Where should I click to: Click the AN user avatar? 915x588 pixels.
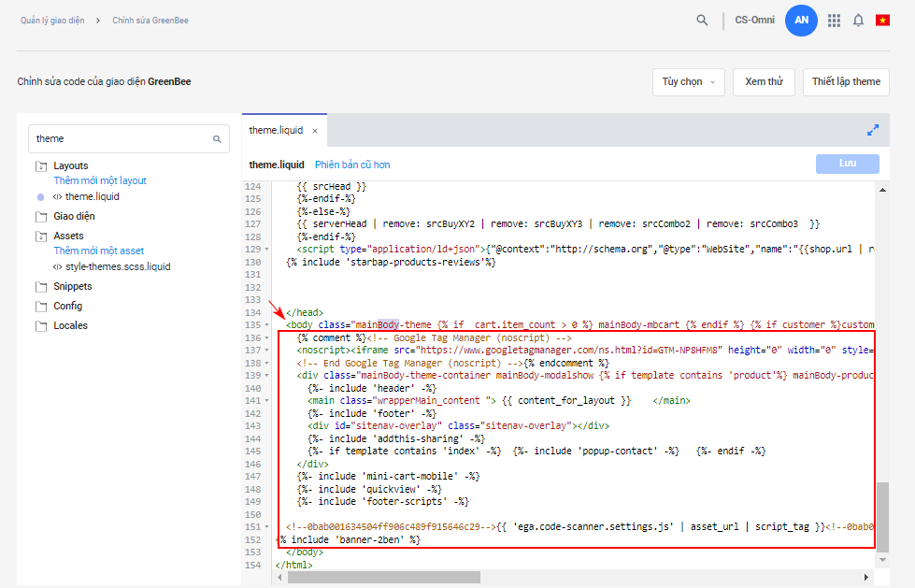pyautogui.click(x=801, y=21)
